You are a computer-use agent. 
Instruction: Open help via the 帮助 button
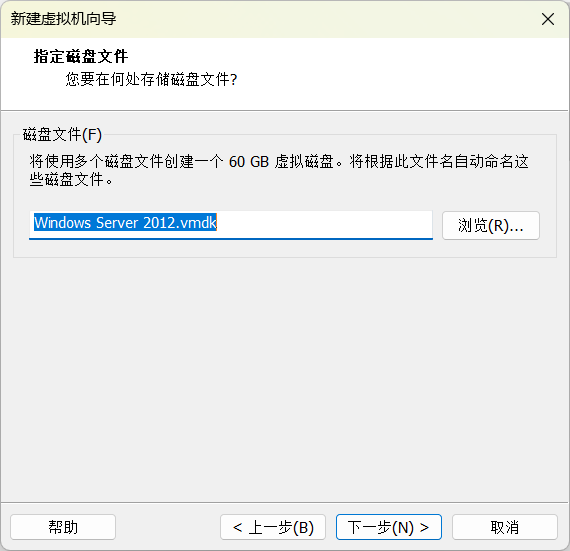click(x=63, y=527)
